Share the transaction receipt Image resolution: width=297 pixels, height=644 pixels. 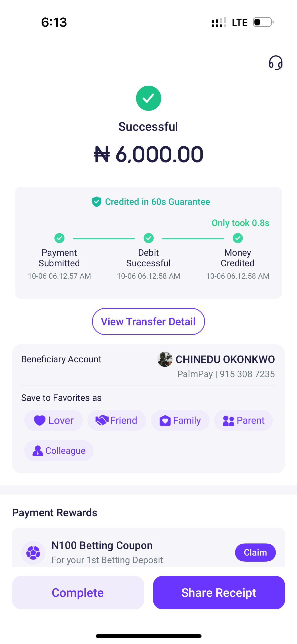[x=219, y=593]
